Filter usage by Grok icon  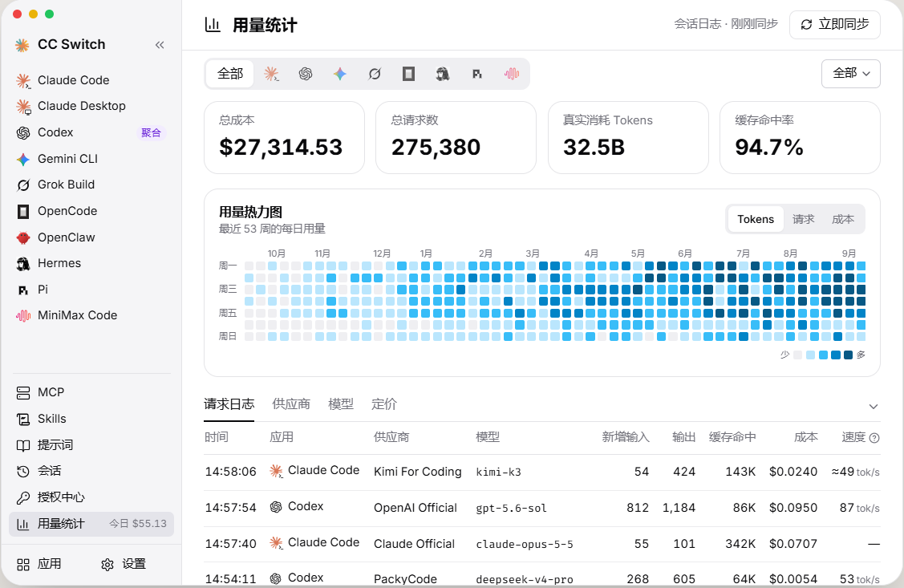(x=375, y=74)
